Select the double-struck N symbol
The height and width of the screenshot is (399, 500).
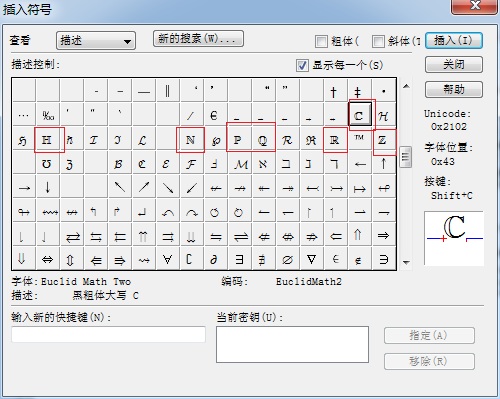(192, 140)
